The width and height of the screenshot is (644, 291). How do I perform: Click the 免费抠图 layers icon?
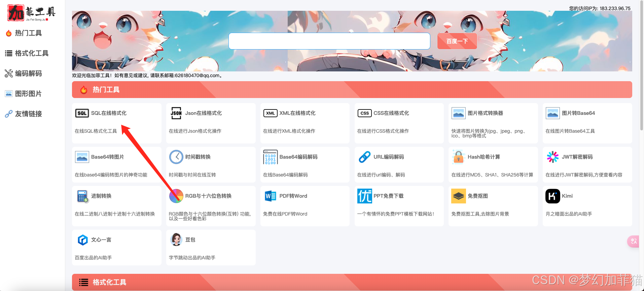pos(459,196)
